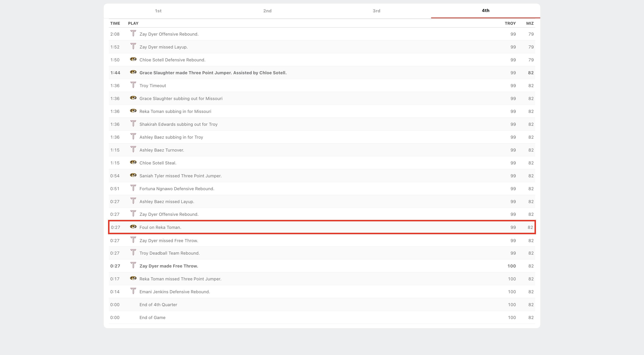
Task: Click Troy logo beside Fortuna Ngnawo Defensive Rebound
Action: (x=133, y=188)
